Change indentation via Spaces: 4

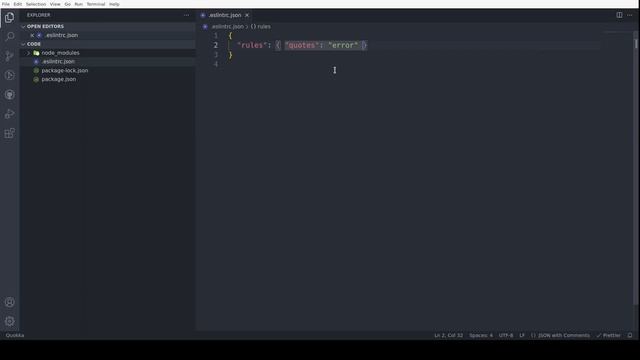coord(481,335)
